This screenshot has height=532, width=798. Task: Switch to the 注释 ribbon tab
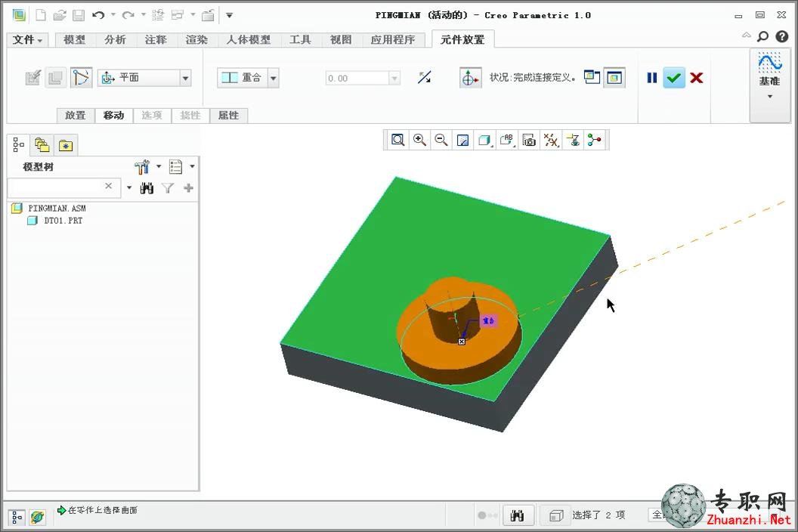156,40
